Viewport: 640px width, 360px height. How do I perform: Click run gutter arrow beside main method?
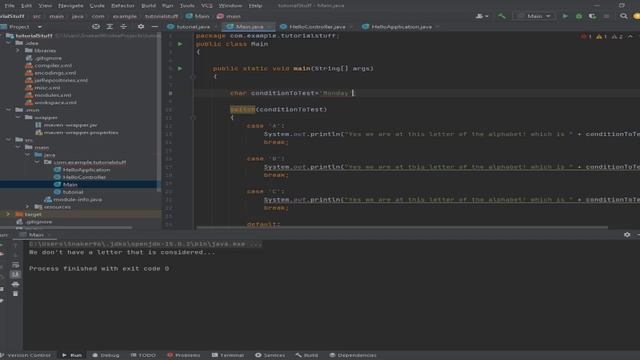(x=180, y=68)
